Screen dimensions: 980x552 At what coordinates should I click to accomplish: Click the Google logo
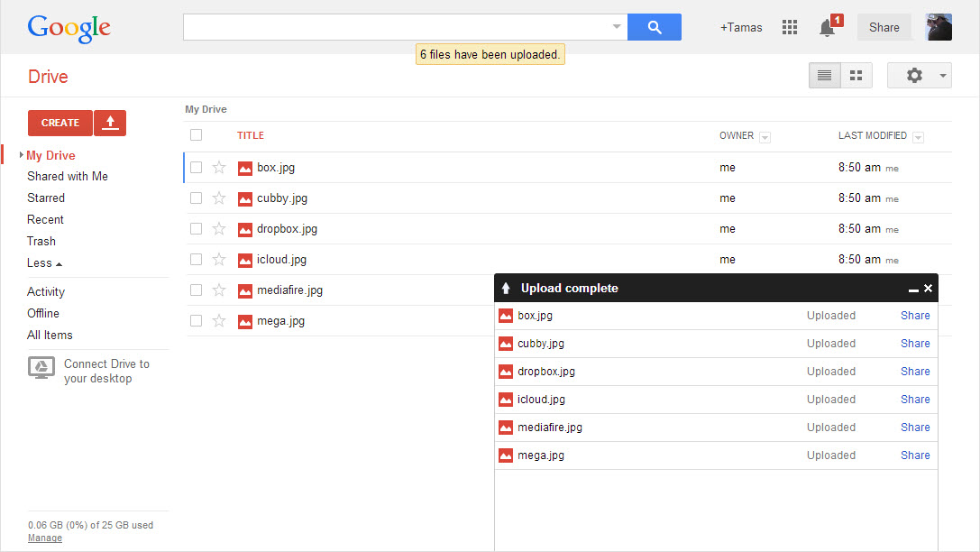pyautogui.click(x=69, y=28)
